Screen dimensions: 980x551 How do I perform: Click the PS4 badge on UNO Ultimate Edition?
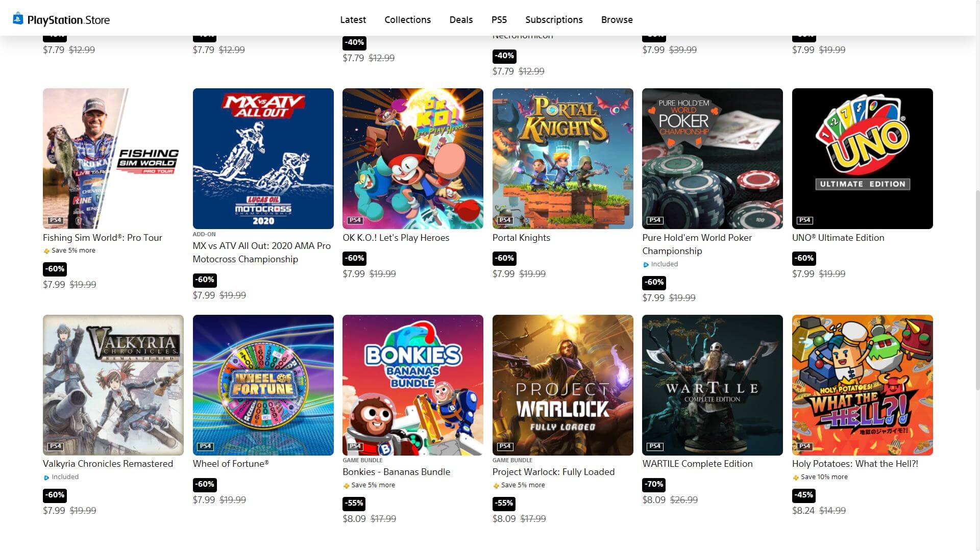coord(804,220)
